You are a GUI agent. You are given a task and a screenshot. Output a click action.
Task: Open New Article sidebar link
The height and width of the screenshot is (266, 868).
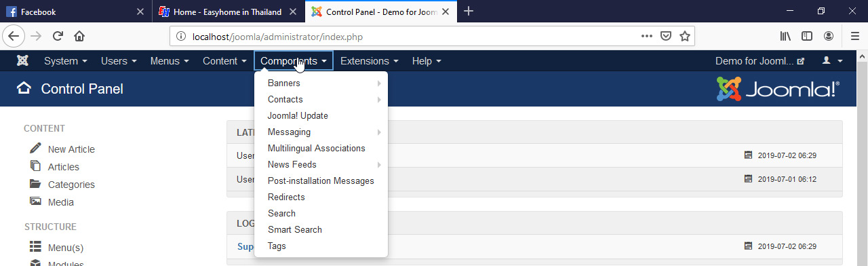(x=71, y=149)
